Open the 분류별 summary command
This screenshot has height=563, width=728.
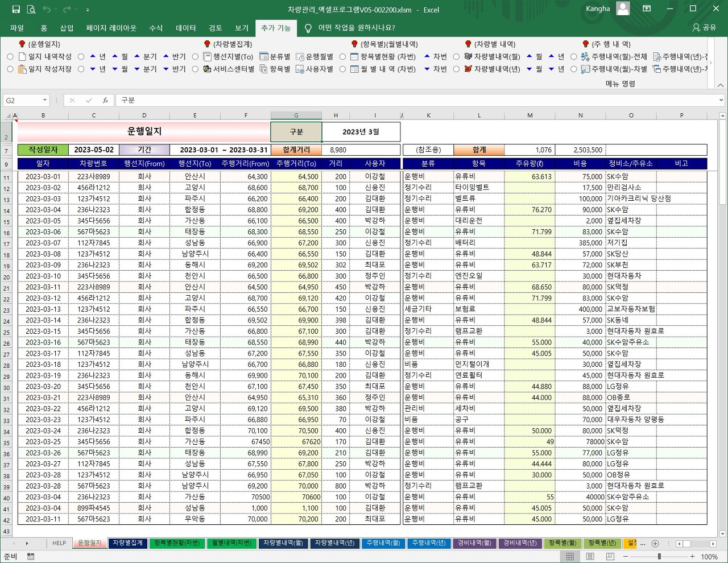pos(275,56)
